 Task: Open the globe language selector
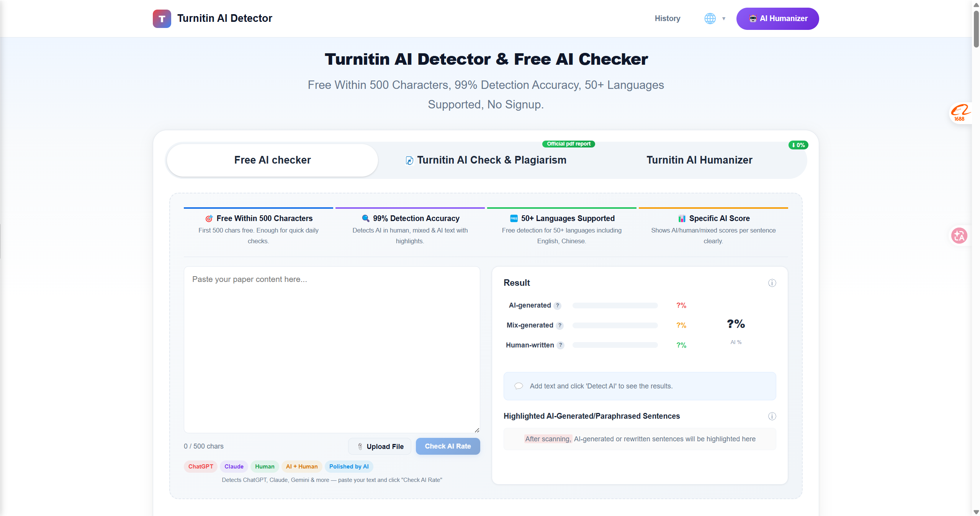[x=710, y=18]
